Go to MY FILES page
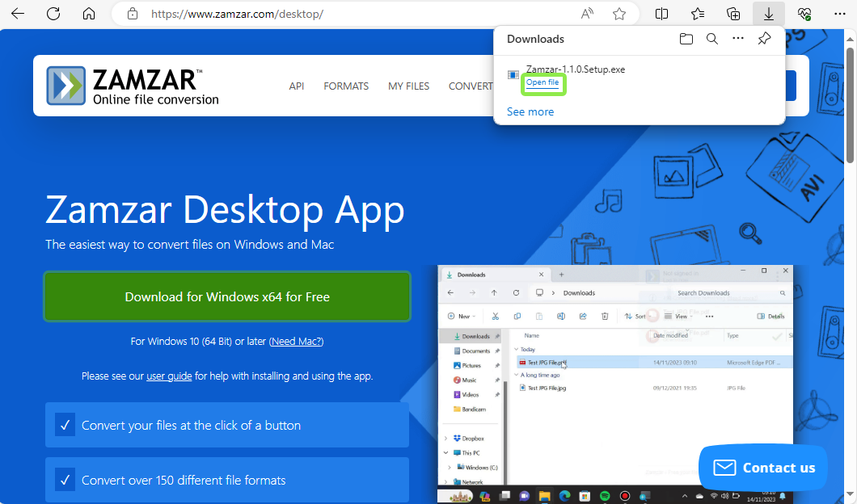Viewport: 857px width, 504px height. [x=408, y=86]
